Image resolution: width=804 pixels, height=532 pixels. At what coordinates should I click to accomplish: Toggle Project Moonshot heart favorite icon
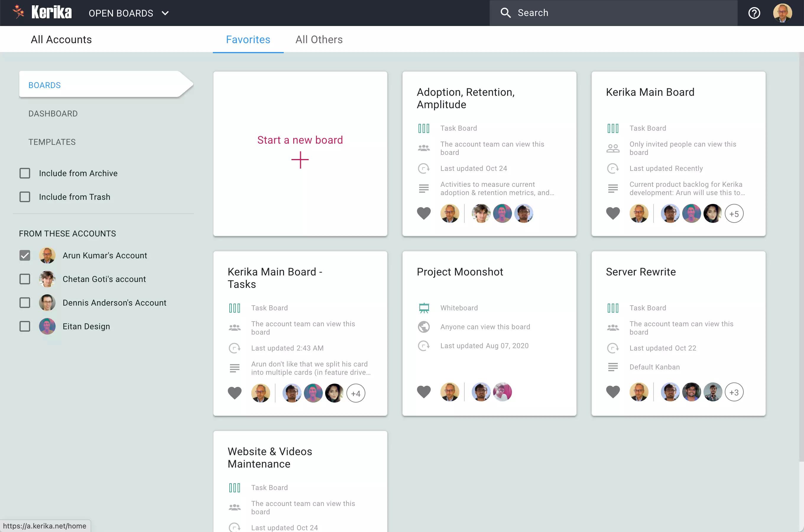pyautogui.click(x=424, y=392)
